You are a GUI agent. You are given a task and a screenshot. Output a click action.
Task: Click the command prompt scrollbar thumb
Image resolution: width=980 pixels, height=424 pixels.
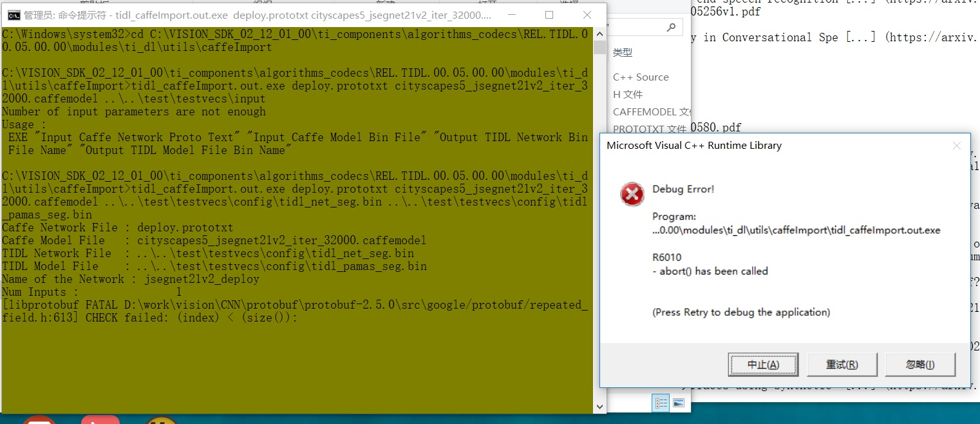click(599, 47)
